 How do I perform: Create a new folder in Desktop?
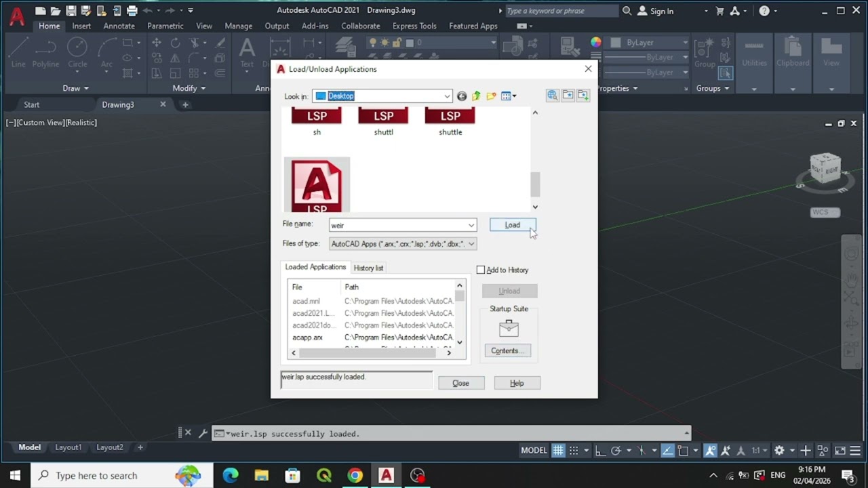pos(491,96)
